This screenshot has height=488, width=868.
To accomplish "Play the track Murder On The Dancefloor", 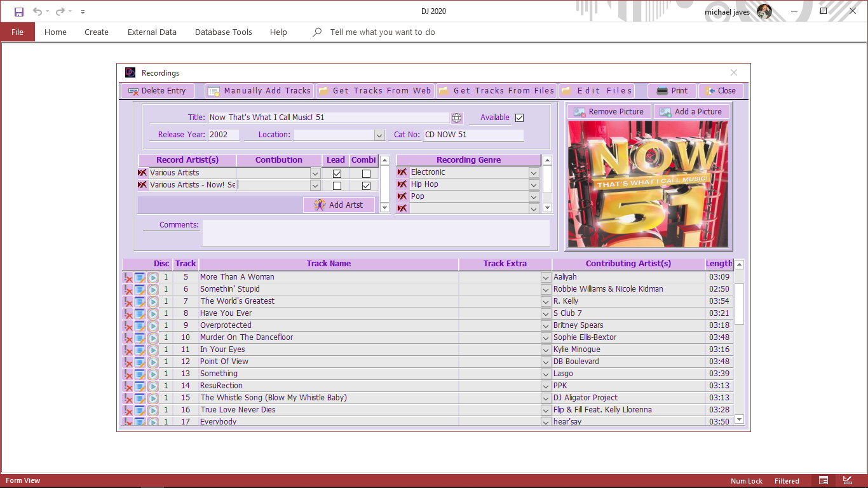I will (153, 337).
